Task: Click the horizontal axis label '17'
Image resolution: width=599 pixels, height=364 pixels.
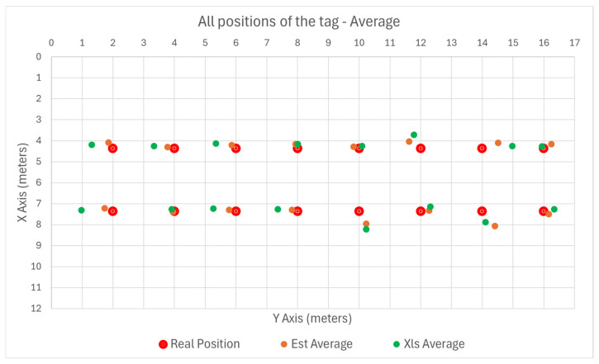Action: pyautogui.click(x=574, y=43)
